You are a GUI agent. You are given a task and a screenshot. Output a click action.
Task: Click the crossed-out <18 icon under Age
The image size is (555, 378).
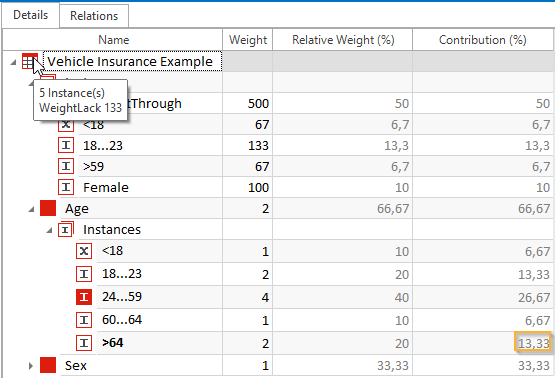tap(84, 251)
